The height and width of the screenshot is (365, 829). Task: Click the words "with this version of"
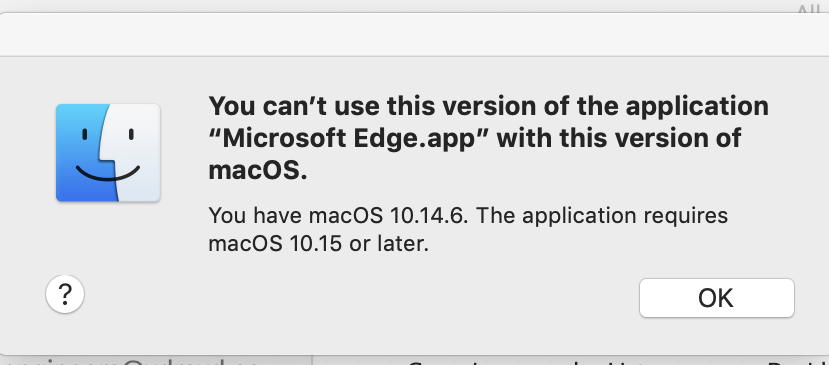tap(619, 139)
